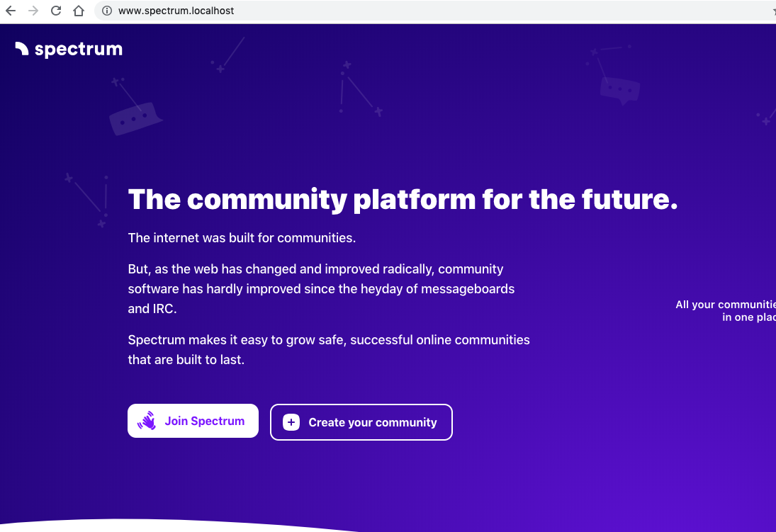776x532 pixels.
Task: Click the Spectrum logo mark
Action: pos(22,48)
